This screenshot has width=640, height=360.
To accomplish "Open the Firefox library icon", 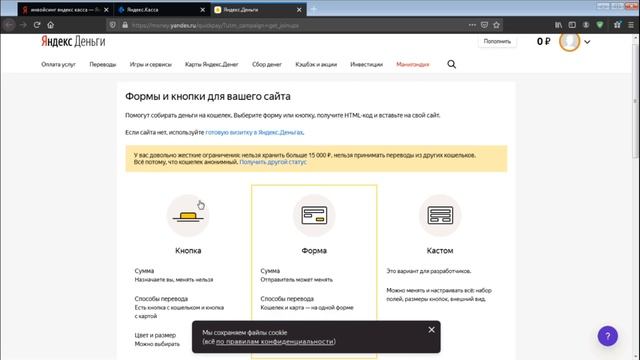I will click(x=558, y=25).
